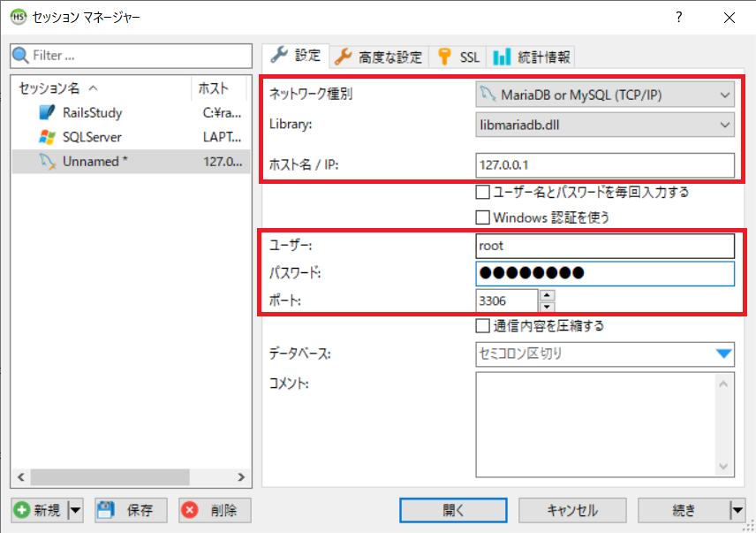Enable Windows 認証を使う checkbox
Viewport: 756px width, 533px height.
[x=482, y=217]
